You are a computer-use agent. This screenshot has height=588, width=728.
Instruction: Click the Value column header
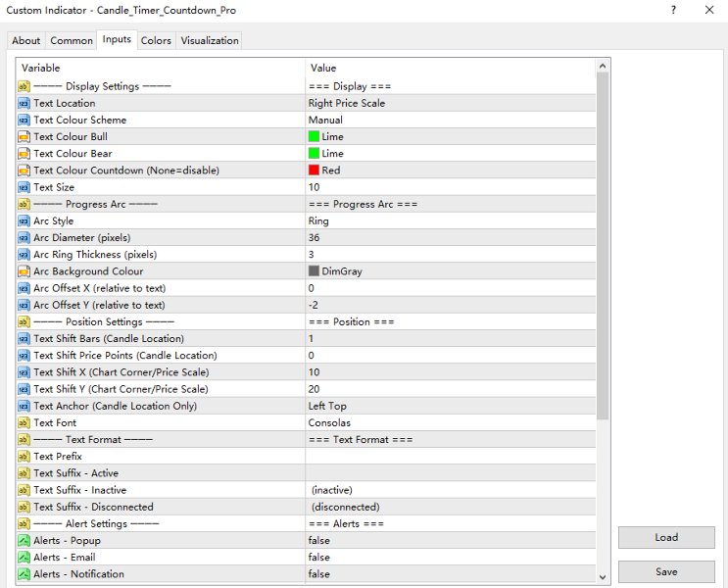[x=451, y=68]
